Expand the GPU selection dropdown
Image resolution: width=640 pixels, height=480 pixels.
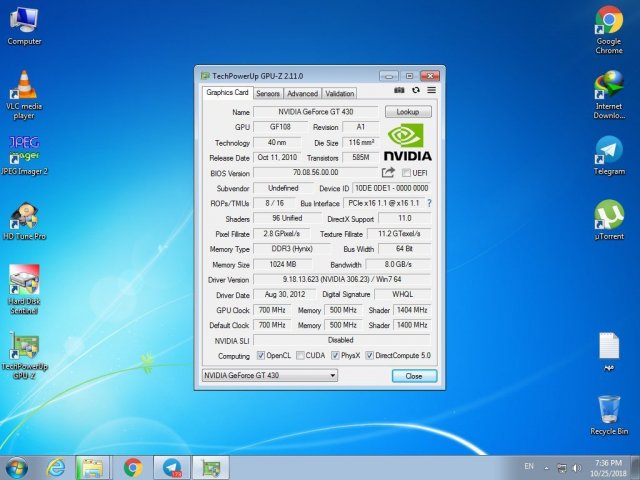[333, 376]
